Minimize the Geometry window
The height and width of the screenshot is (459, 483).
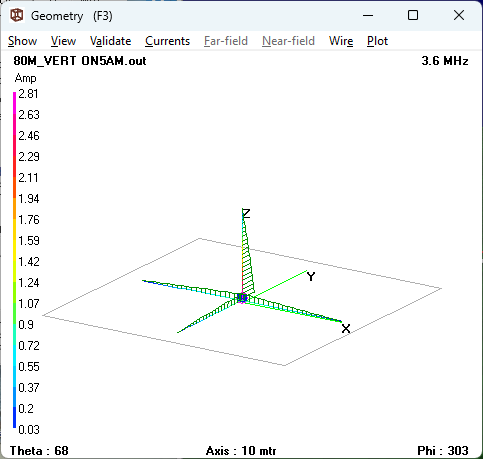click(368, 15)
